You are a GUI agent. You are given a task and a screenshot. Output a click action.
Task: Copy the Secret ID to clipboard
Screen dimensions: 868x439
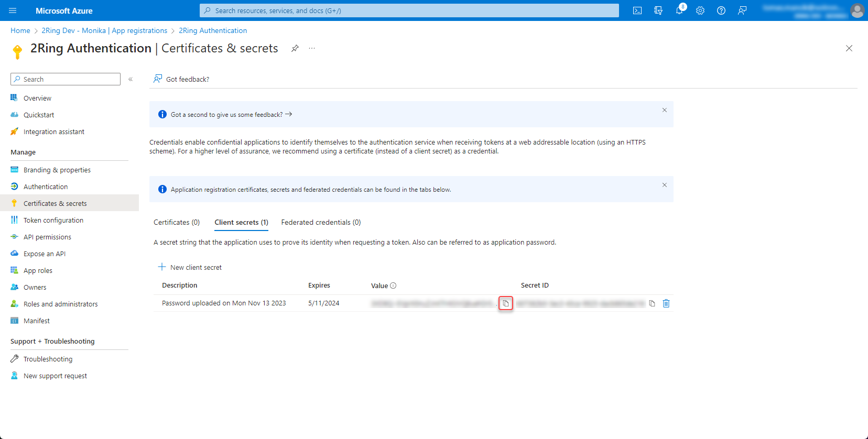click(x=652, y=303)
